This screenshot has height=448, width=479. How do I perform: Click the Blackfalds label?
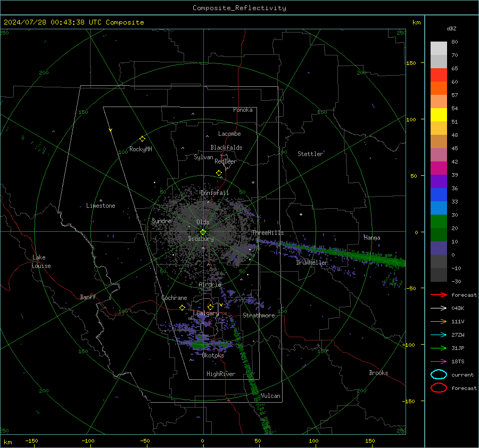pyautogui.click(x=226, y=148)
